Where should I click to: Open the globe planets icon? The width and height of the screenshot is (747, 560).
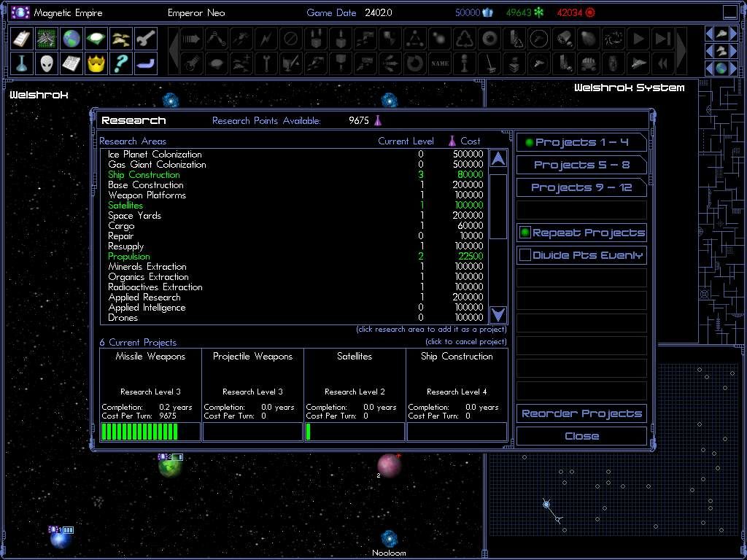pyautogui.click(x=71, y=39)
